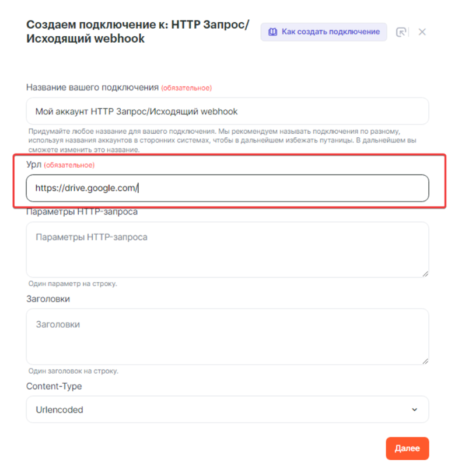
Task: Focus the connection name input field
Action: tap(228, 111)
